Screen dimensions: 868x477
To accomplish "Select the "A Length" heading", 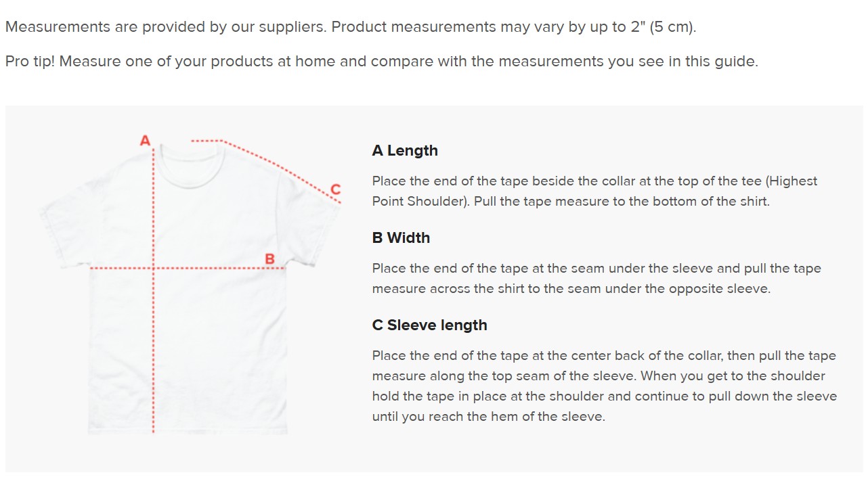I will (x=405, y=151).
